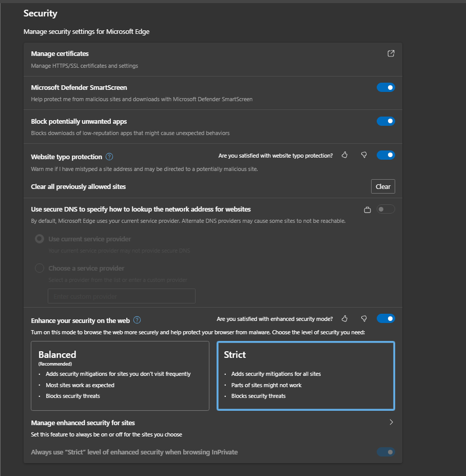Viewport: 466px width, 476px height.
Task: Click 'Are you satisfied with enhanced security mode?' text
Action: [275, 319]
